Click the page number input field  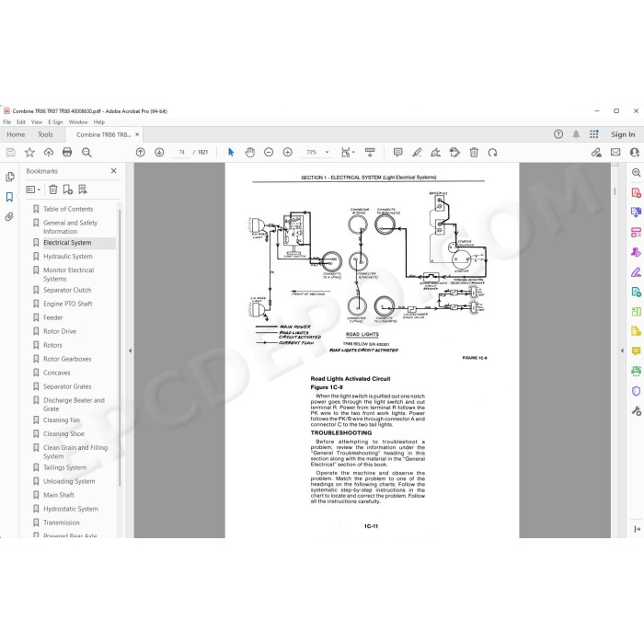click(x=181, y=153)
